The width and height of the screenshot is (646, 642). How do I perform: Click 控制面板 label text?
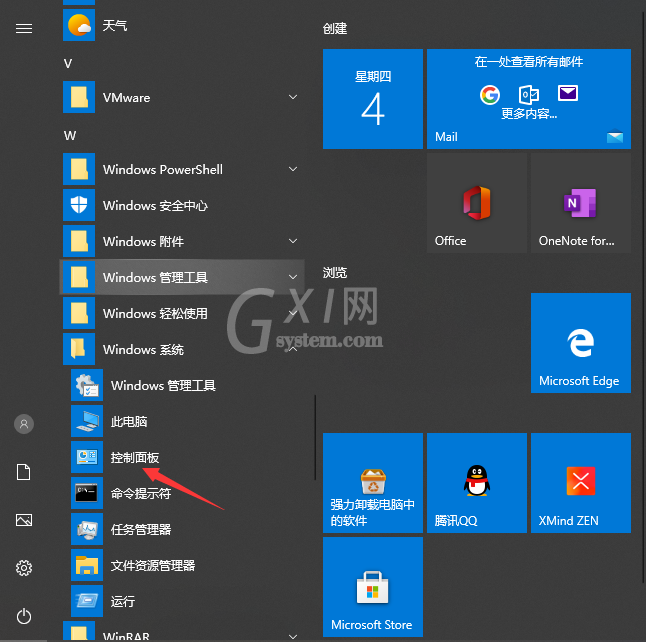click(x=135, y=457)
